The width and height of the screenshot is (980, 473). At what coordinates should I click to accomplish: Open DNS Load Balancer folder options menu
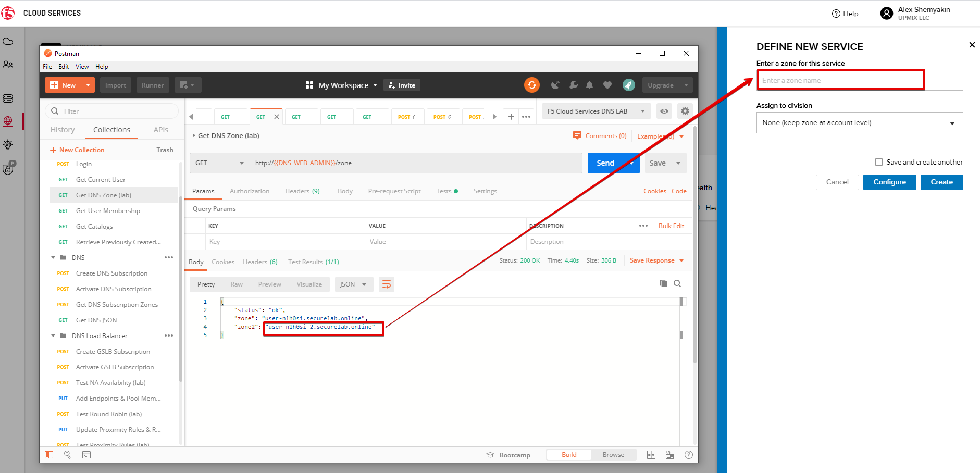click(x=169, y=335)
